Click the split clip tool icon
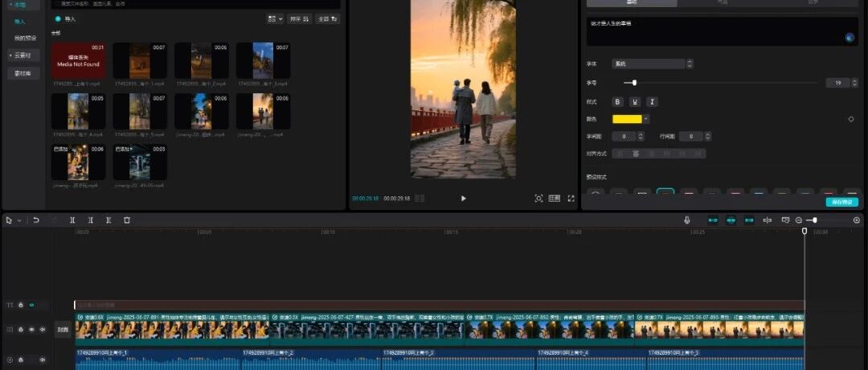868x370 pixels. tap(72, 220)
